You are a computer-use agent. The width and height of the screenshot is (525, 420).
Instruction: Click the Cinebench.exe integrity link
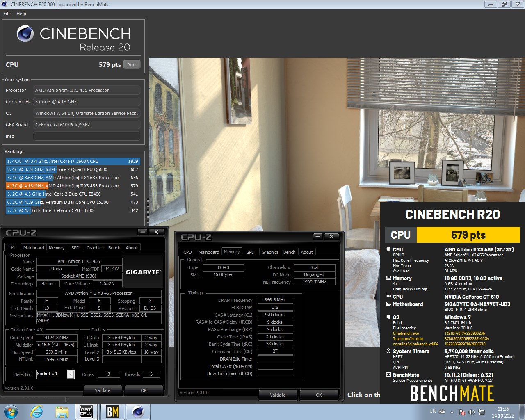pyautogui.click(x=406, y=333)
